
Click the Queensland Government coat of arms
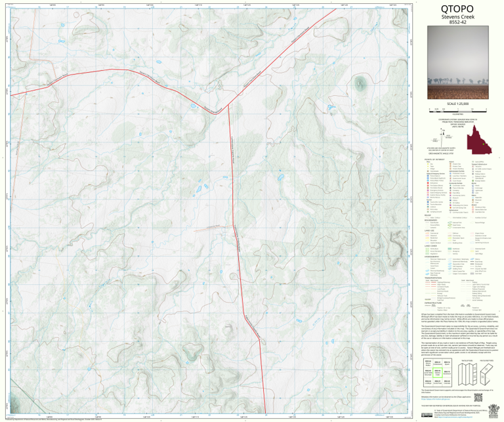492,410
